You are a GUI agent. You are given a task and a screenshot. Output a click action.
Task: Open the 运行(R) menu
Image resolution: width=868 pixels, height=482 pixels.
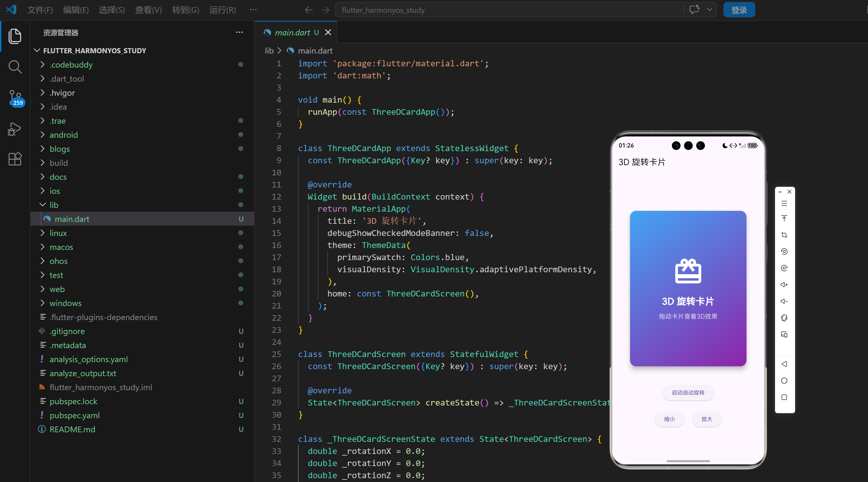(x=222, y=10)
